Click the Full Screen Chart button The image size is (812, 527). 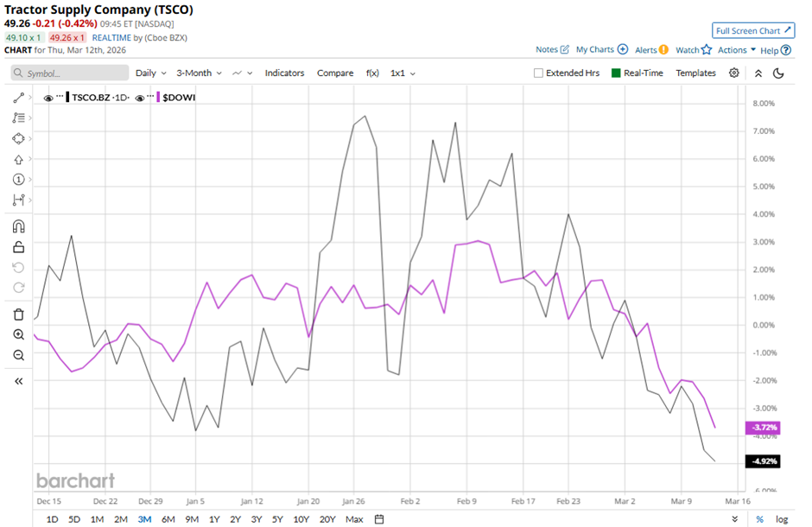coord(753,30)
